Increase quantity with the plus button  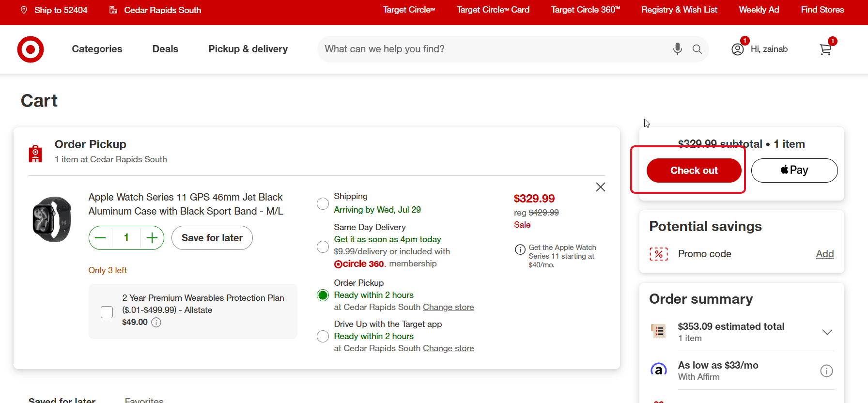pos(152,238)
